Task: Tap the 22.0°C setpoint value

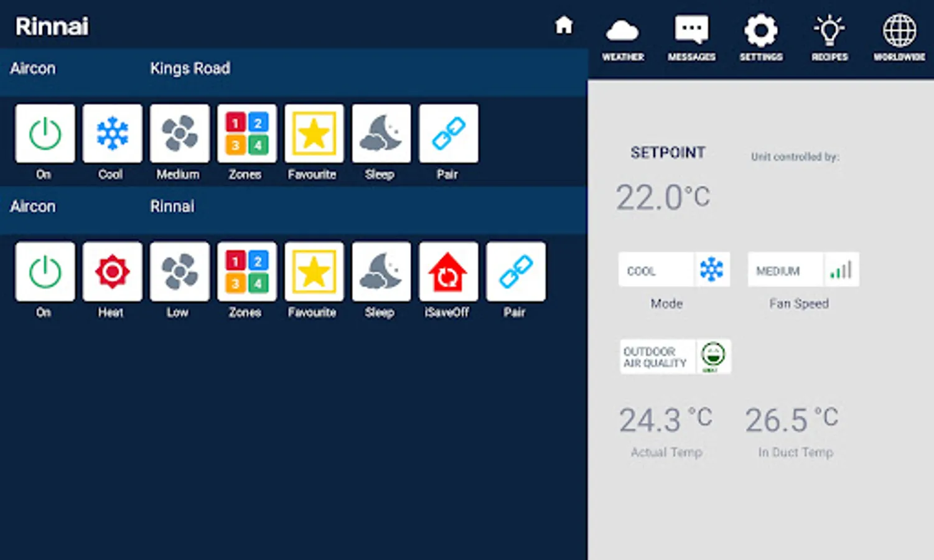Action: click(x=663, y=198)
